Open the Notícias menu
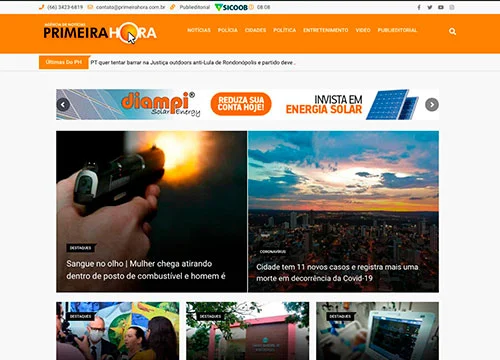The image size is (500, 360). pyautogui.click(x=199, y=30)
